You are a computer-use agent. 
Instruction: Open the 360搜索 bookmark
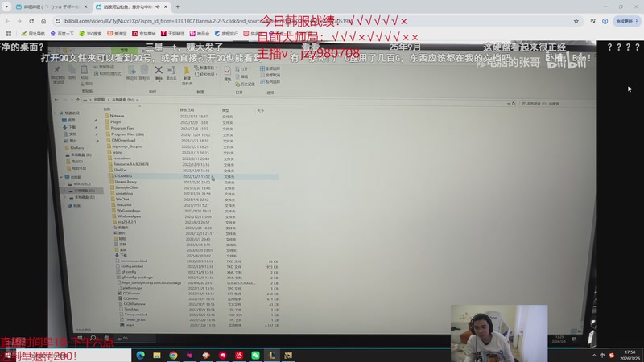(x=90, y=34)
